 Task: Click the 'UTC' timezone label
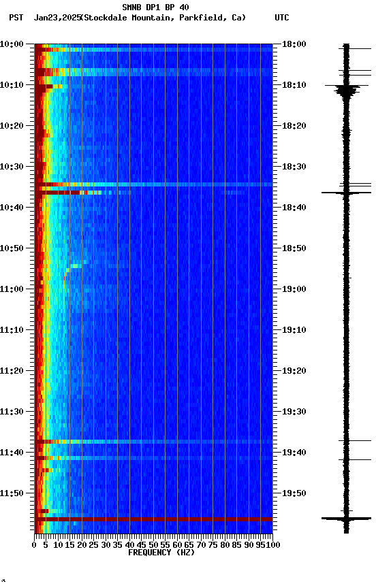click(282, 18)
